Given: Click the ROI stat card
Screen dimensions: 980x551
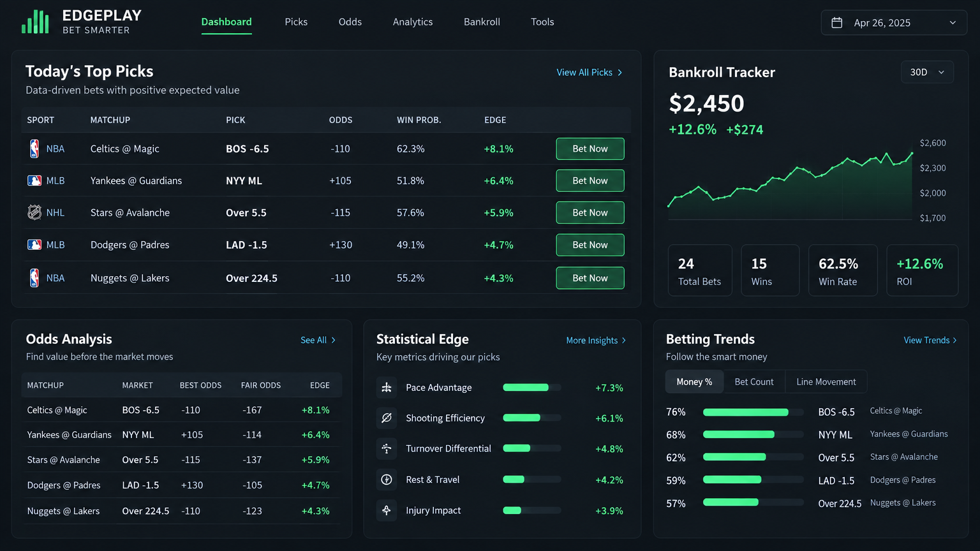Looking at the screenshot, I should [x=923, y=270].
